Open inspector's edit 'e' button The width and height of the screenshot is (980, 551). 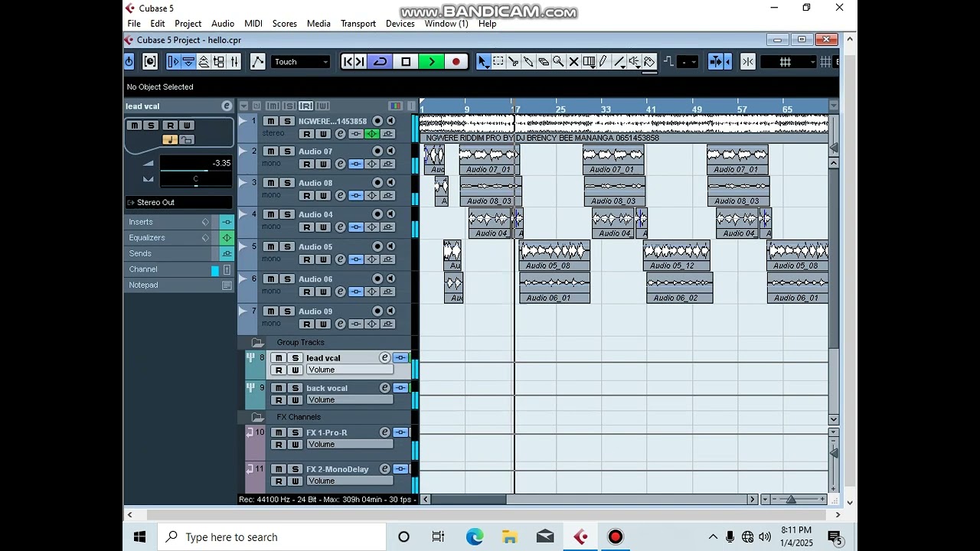pyautogui.click(x=227, y=106)
